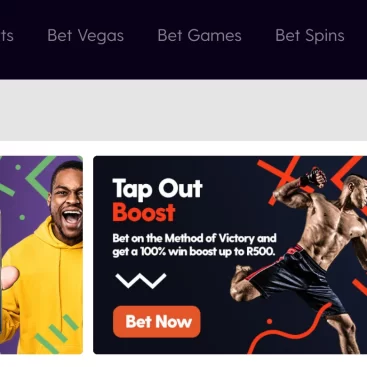Click the green diagonal stripes on purple banner
The image size is (367, 367).
57,333
